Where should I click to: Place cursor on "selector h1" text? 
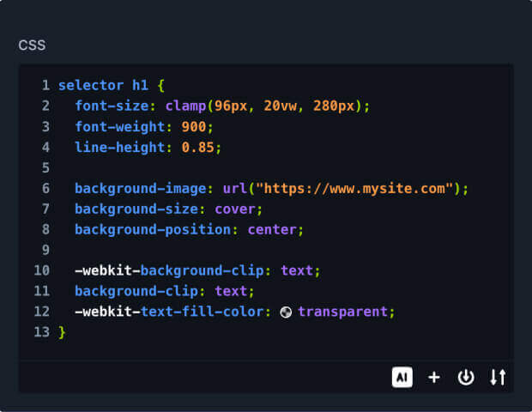point(104,85)
